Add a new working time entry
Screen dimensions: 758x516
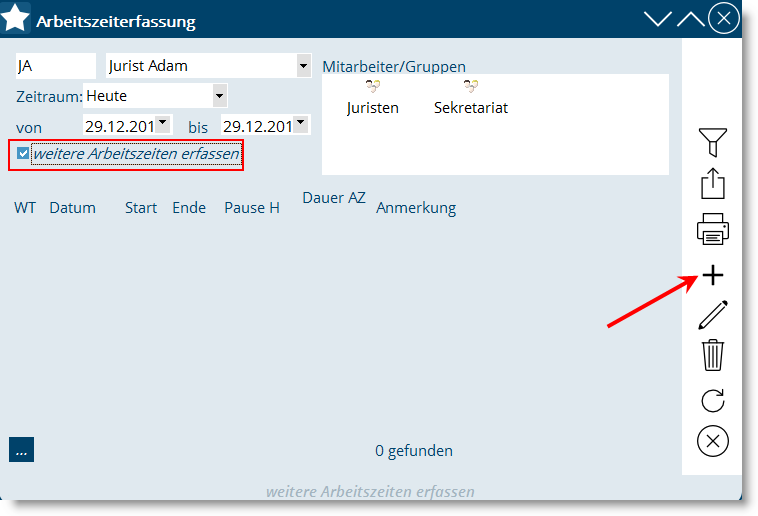click(x=713, y=275)
